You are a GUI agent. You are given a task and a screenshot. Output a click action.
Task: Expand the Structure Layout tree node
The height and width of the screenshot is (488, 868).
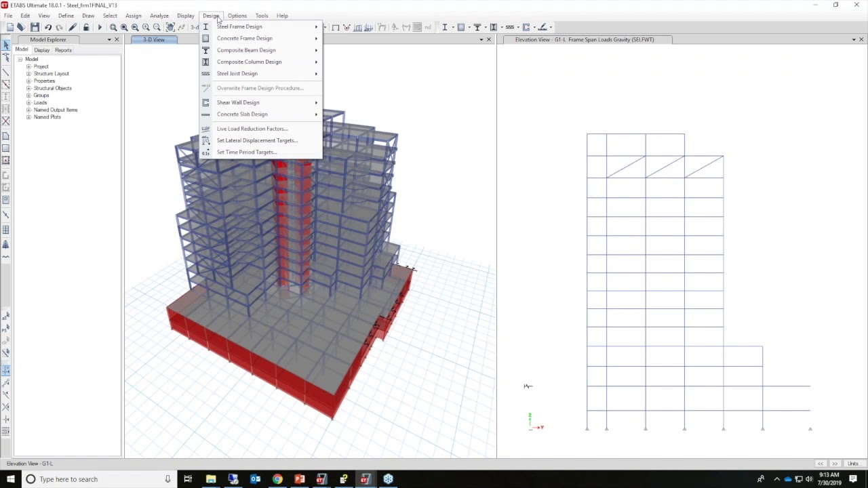pyautogui.click(x=28, y=74)
